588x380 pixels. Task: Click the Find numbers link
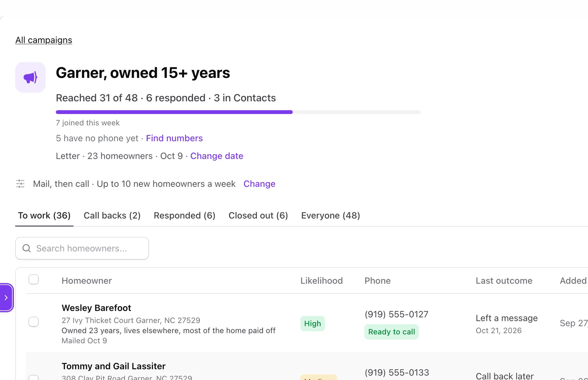point(174,138)
